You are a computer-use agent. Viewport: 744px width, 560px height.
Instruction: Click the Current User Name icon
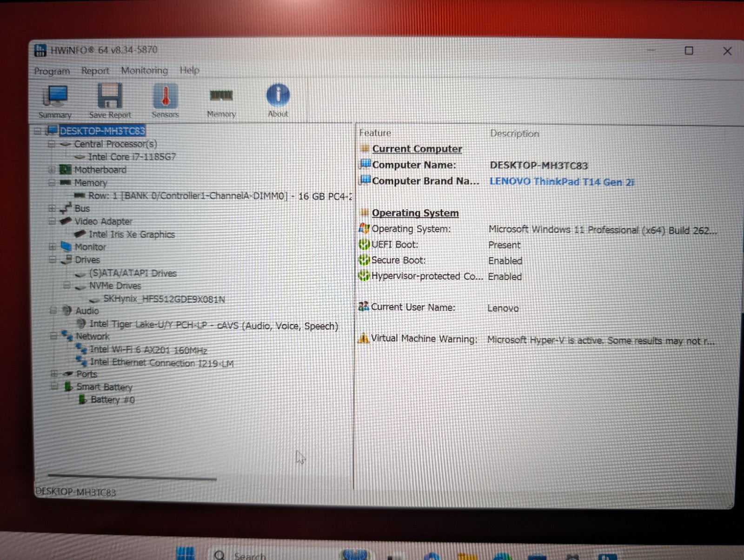363,307
